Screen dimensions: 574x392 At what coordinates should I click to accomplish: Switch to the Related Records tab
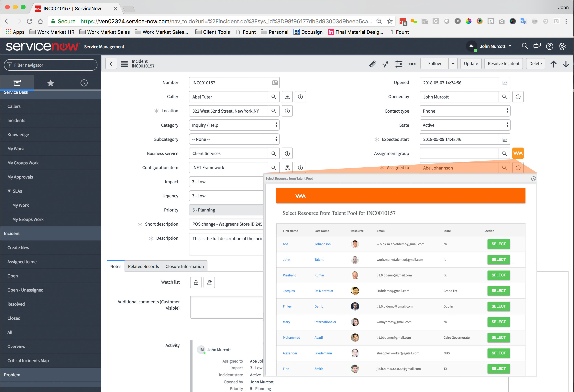coord(143,266)
